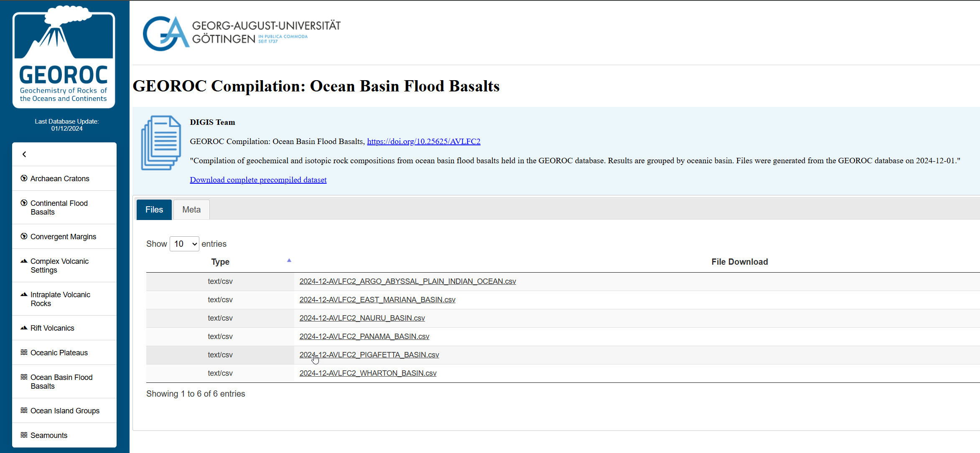Open Ocean Island Groups in sidebar
Screen dimensions: 980x453
[x=65, y=411]
